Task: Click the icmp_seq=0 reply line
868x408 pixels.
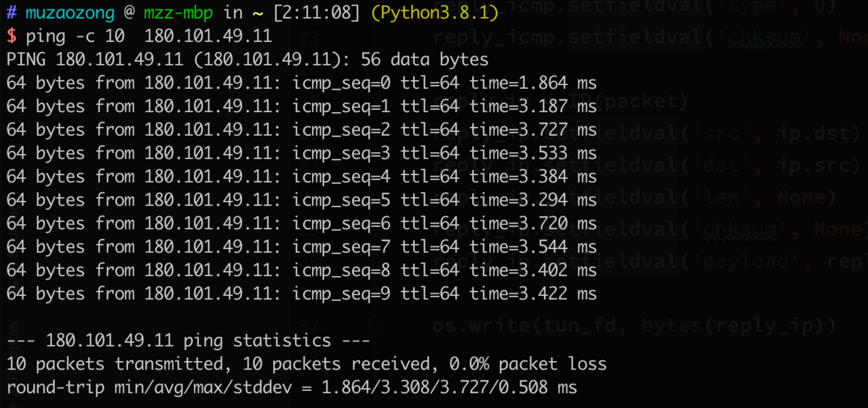Action: click(302, 84)
